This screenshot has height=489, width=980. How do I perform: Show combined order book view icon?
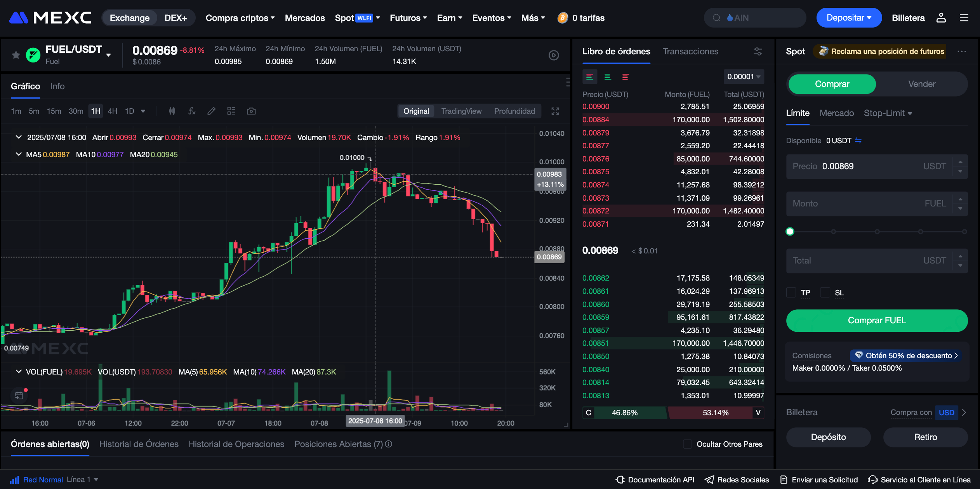[589, 77]
